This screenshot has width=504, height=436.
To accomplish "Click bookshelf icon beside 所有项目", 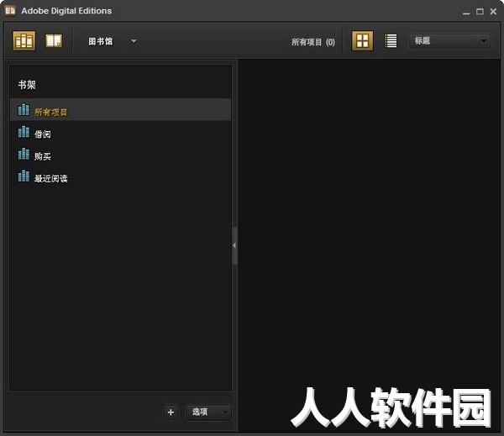I will [24, 109].
